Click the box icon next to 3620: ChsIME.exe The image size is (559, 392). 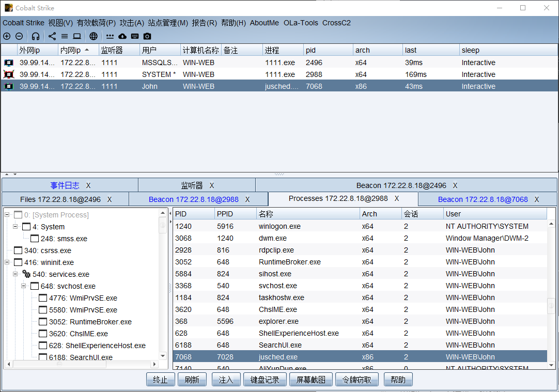click(43, 334)
